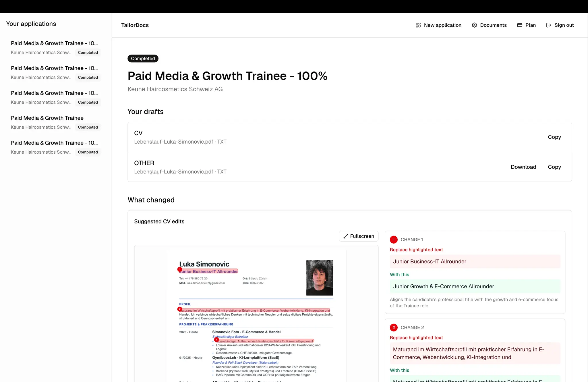This screenshot has width=588, height=382.
Task: Go to the Plan page
Action: pos(527,25)
